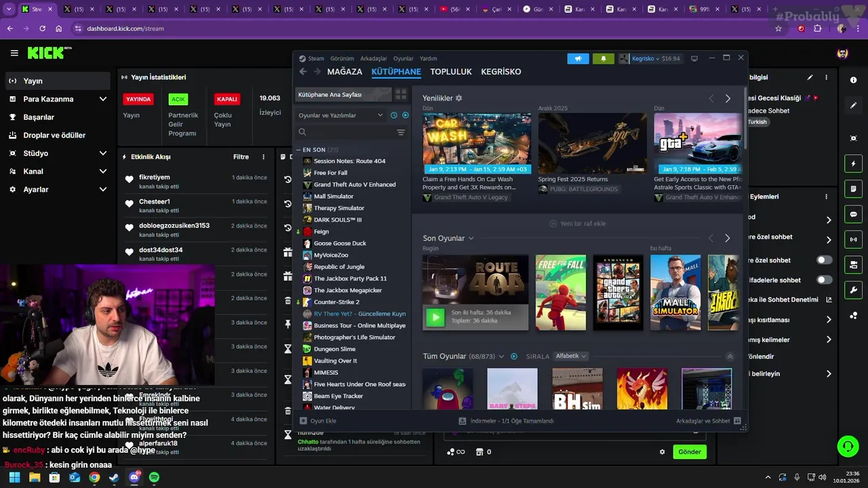This screenshot has width=868, height=488.
Task: Click the Windows Start button
Action: click(15, 478)
